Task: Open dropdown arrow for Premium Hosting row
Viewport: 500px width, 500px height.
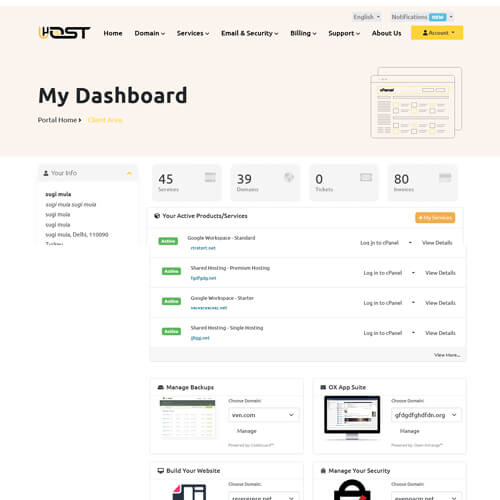Action: click(413, 273)
